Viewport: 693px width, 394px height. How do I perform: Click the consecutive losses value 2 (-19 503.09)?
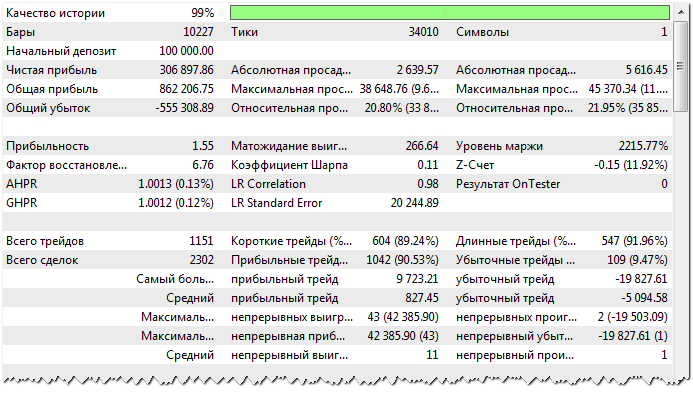pyautogui.click(x=632, y=317)
